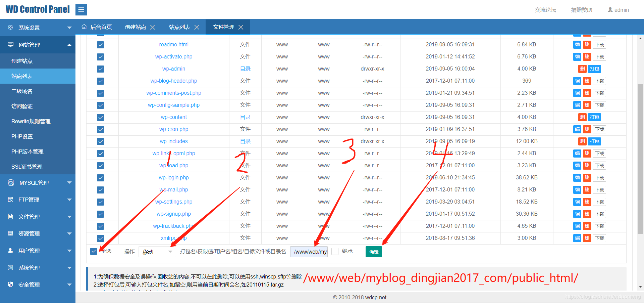
Task: Expand the 文件管理 sidebar section
Action: pos(69,217)
